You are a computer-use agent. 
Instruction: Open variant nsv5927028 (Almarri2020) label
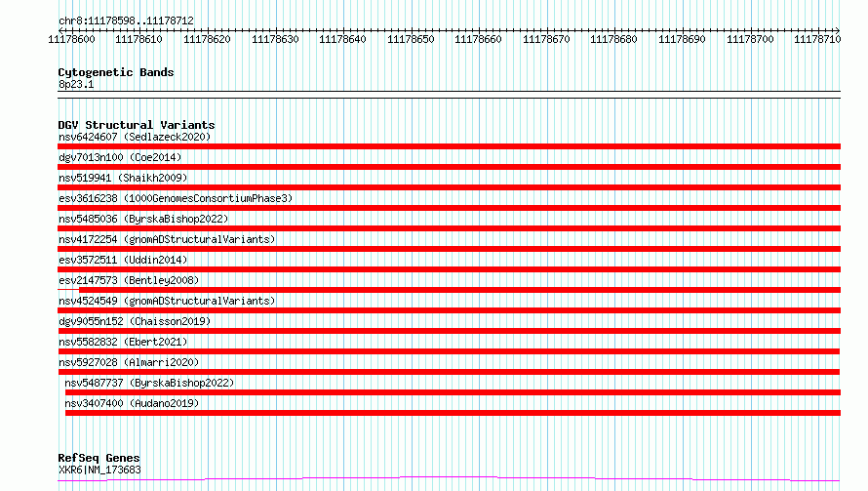(x=129, y=362)
